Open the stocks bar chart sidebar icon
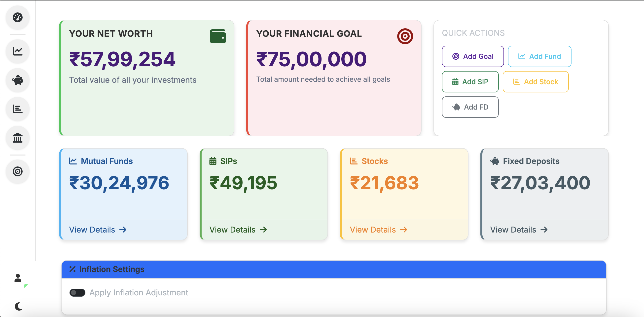The width and height of the screenshot is (644, 317). 17,109
